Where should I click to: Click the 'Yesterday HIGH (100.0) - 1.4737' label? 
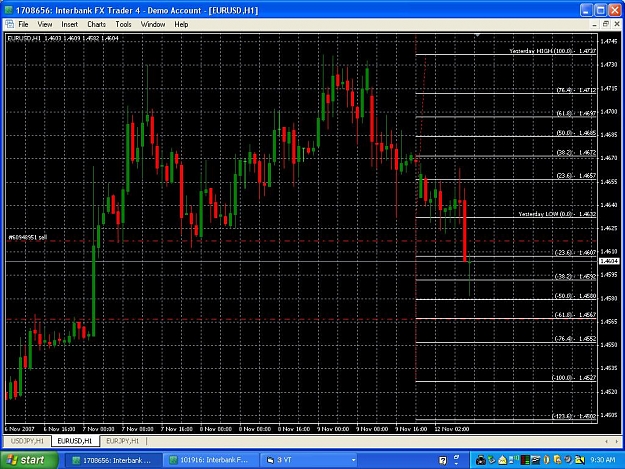(552, 51)
